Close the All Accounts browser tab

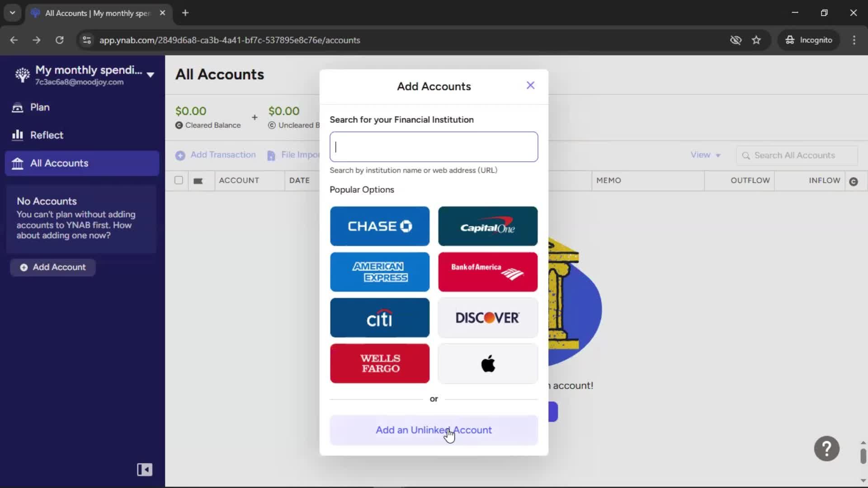tap(162, 13)
